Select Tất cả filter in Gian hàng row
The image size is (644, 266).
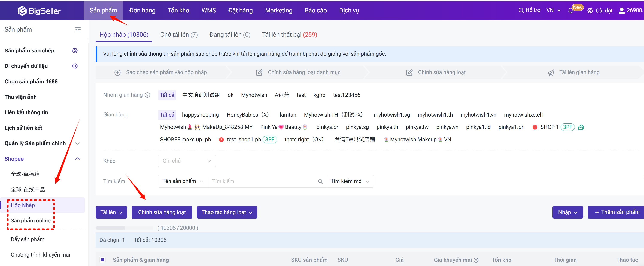(x=167, y=115)
